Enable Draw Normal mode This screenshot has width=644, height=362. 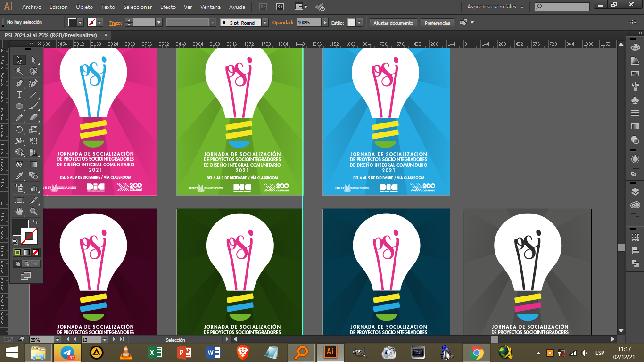tap(18, 264)
